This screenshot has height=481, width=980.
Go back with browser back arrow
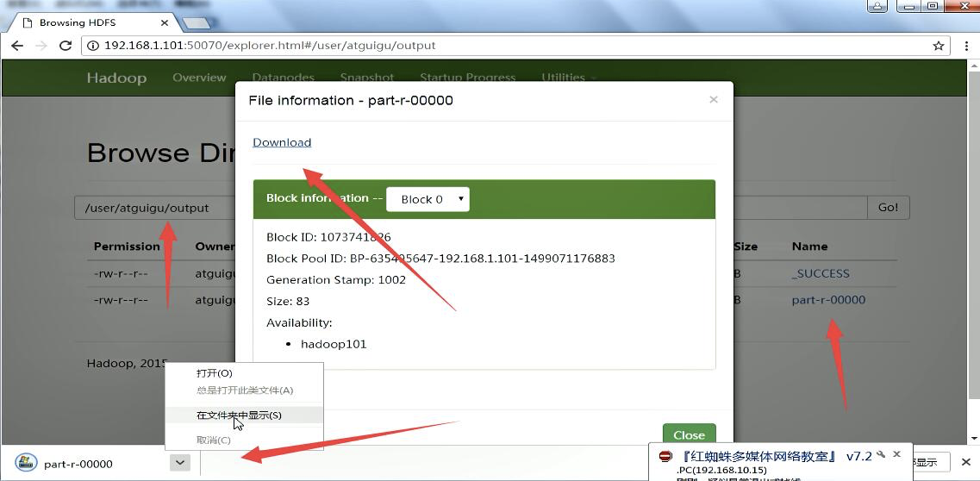[x=17, y=46]
